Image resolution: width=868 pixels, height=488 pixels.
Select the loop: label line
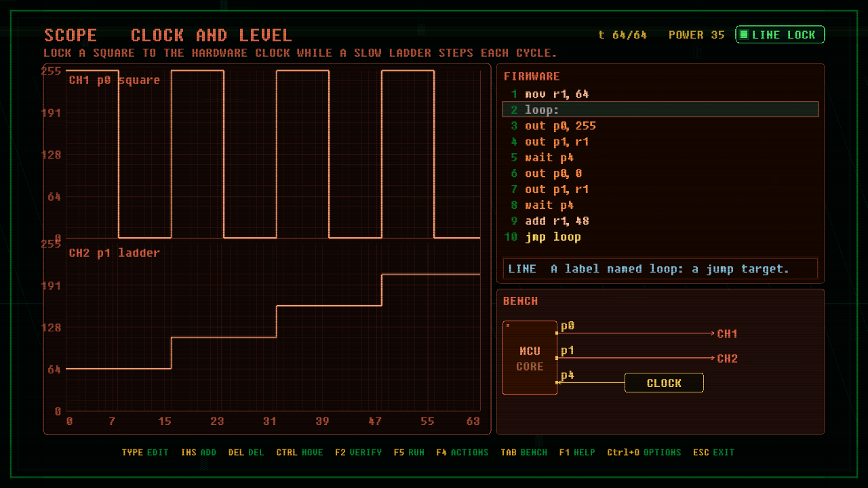click(660, 110)
